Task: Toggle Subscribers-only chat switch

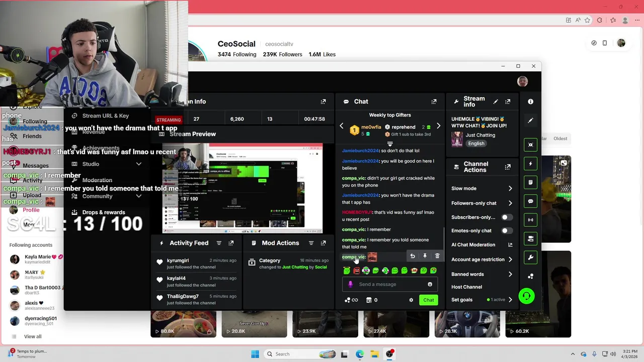Action: pyautogui.click(x=507, y=217)
